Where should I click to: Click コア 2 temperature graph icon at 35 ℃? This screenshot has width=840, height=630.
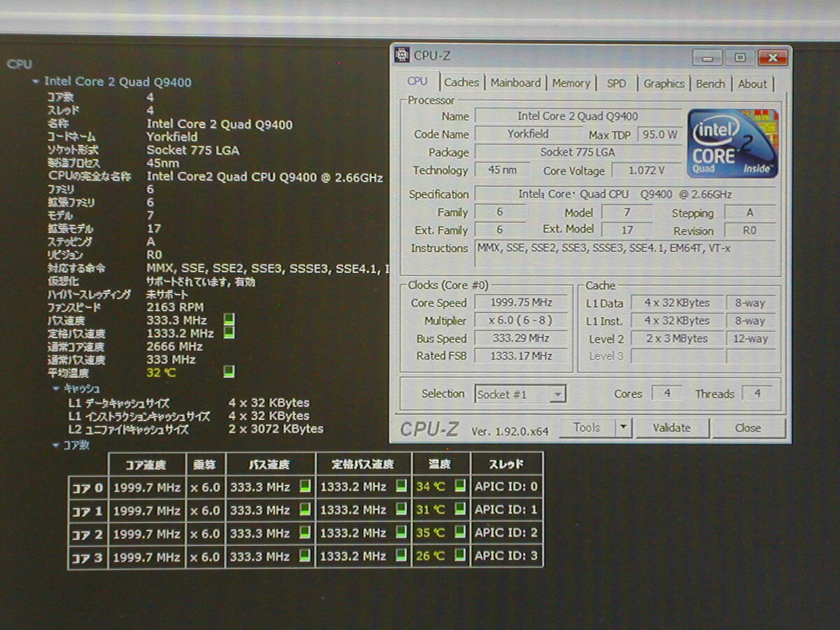(460, 533)
